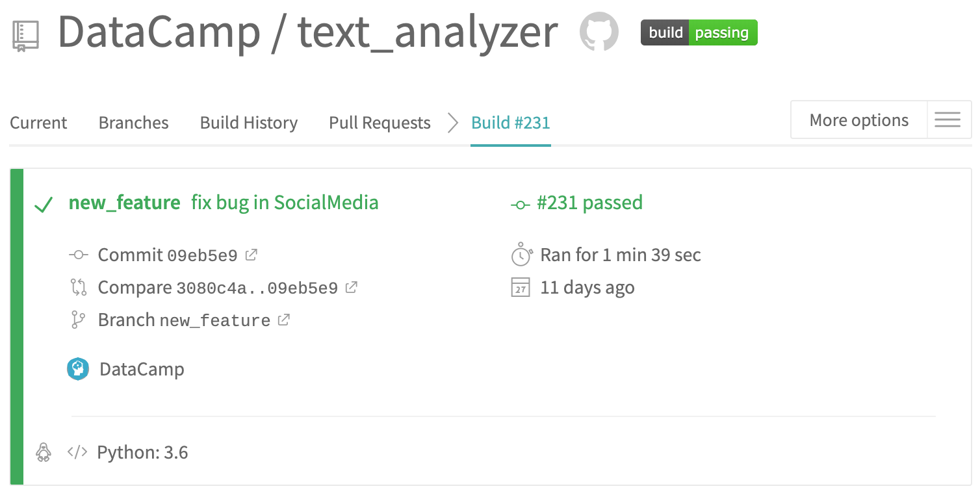
Task: Click external link icon next to Commit
Action: (x=251, y=255)
